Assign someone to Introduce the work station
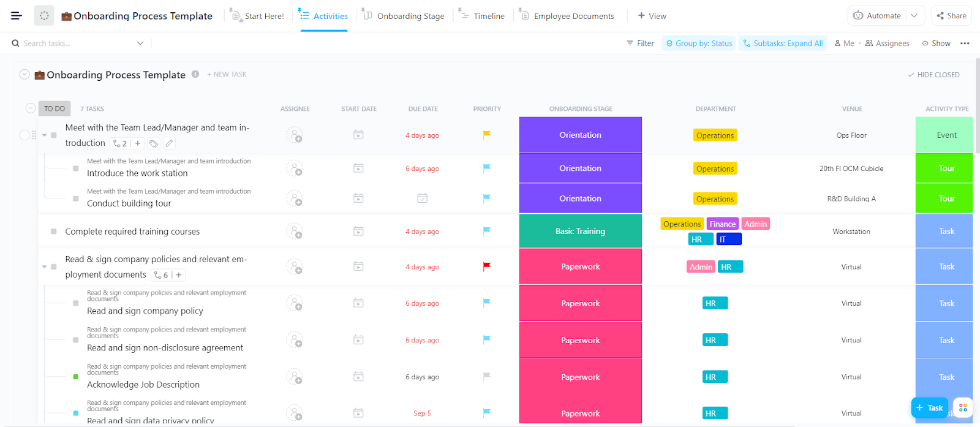Viewport: 980px width, 427px height. click(295, 168)
